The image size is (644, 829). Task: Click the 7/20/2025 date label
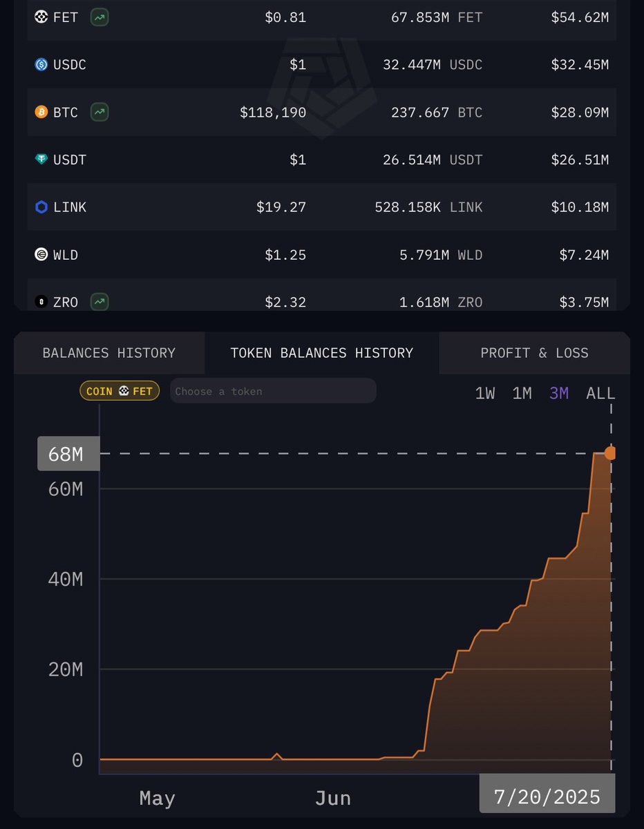[x=547, y=793]
